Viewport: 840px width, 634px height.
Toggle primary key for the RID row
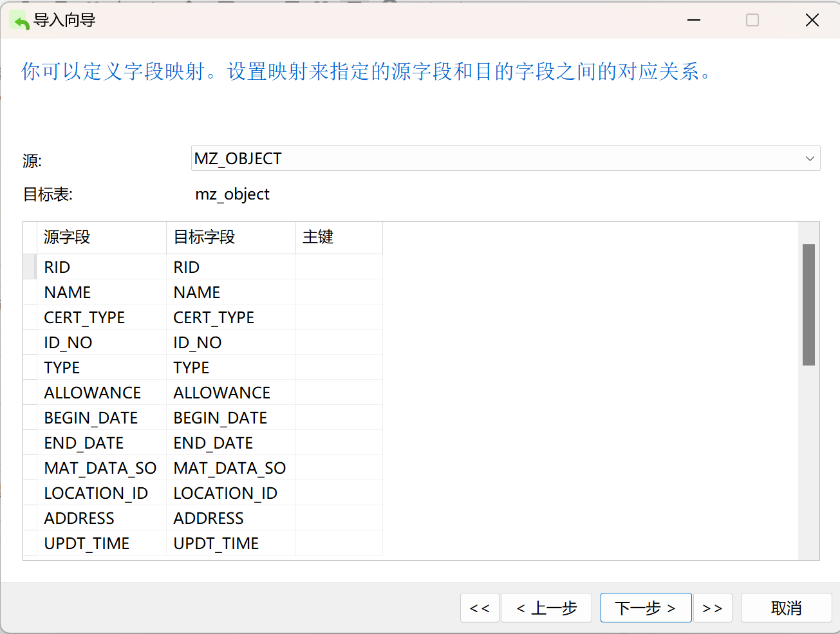tap(339, 267)
